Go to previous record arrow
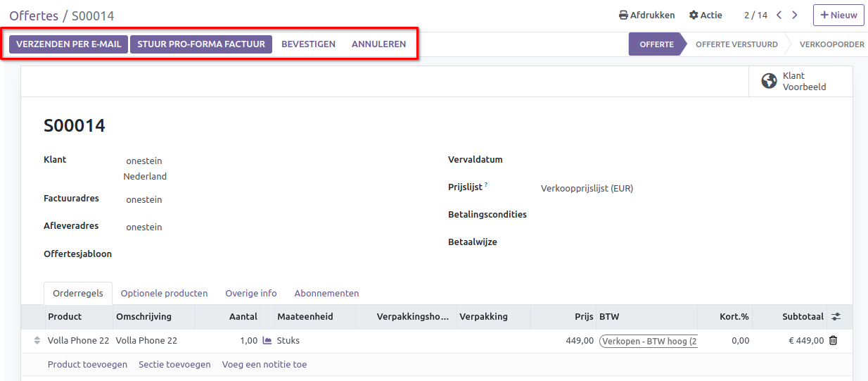868x381 pixels. click(779, 15)
